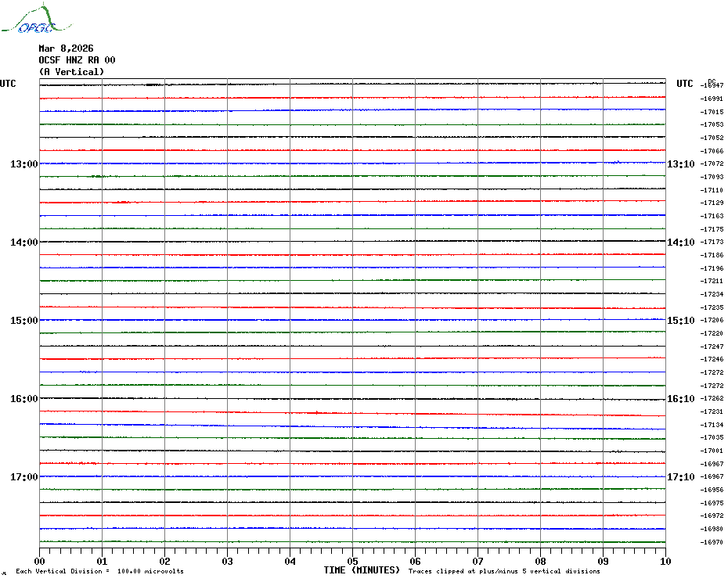The height and width of the screenshot is (582, 728).
Task: Click the UTC label at top right
Action: pyautogui.click(x=685, y=84)
